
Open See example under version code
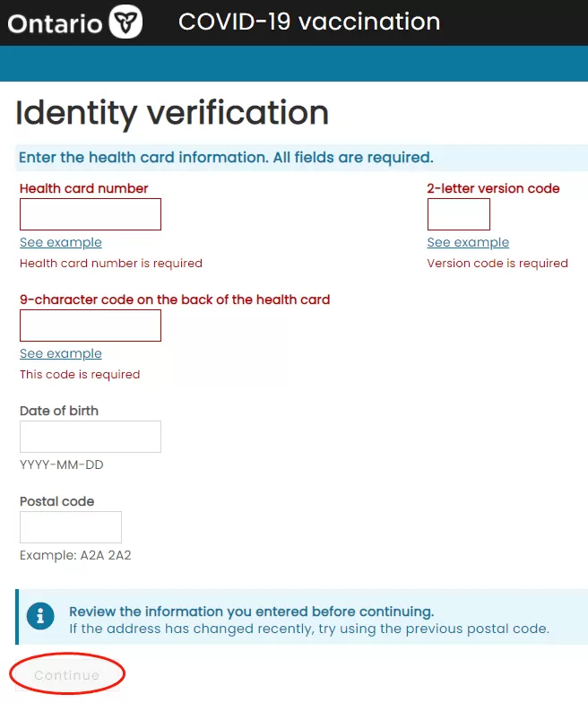point(468,242)
